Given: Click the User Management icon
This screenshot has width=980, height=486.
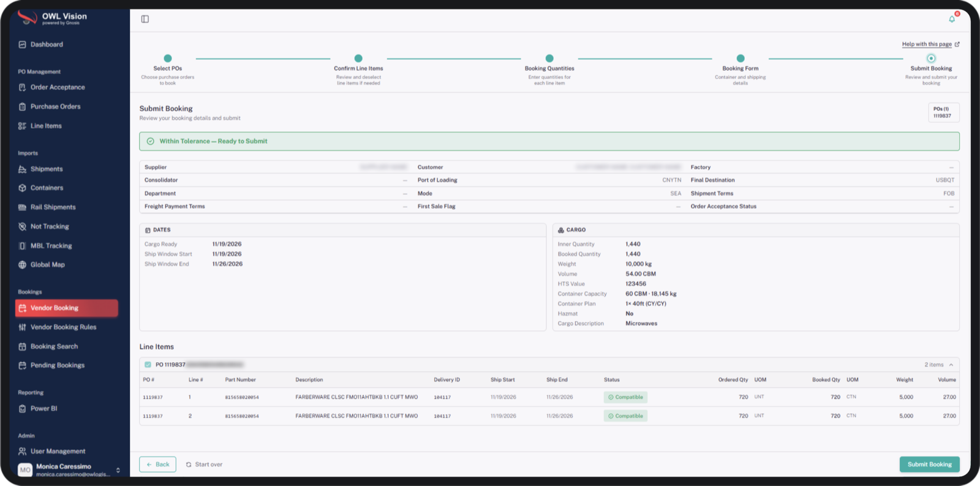Looking at the screenshot, I should click(22, 452).
